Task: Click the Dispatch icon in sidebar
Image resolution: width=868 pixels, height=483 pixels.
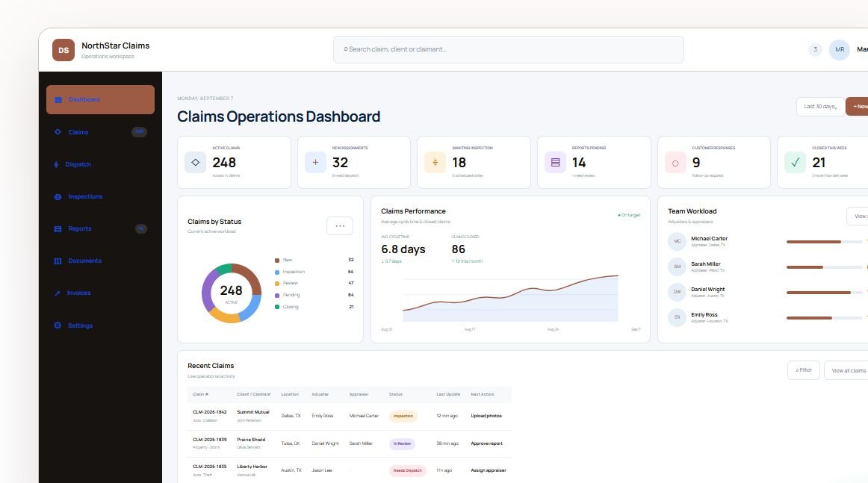Action: pyautogui.click(x=56, y=164)
